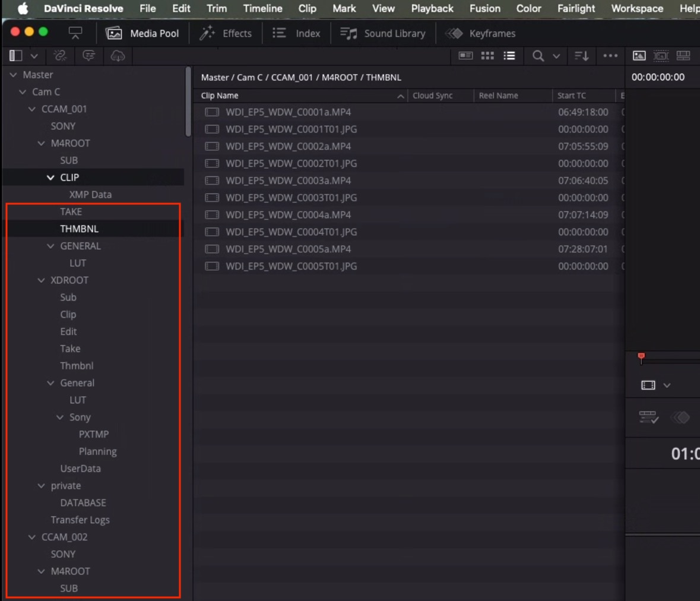Click the magnifier search icon
The width and height of the screenshot is (700, 601).
(x=538, y=56)
